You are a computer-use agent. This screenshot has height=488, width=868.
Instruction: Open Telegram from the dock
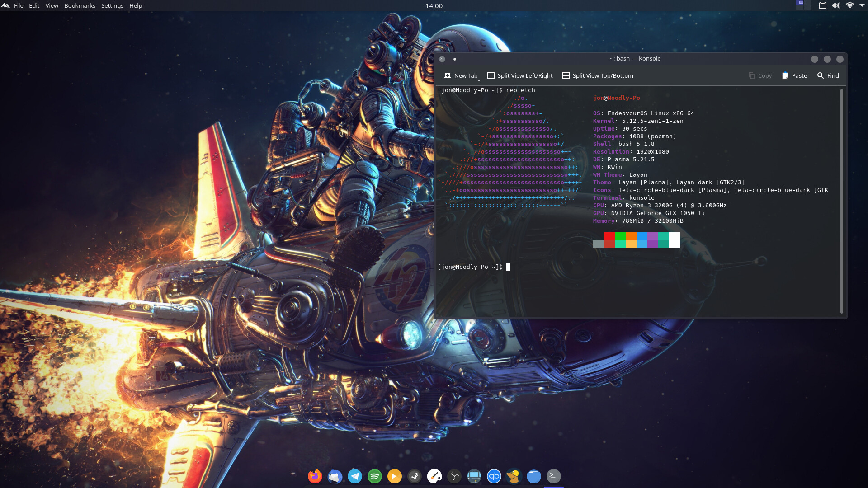pos(355,476)
